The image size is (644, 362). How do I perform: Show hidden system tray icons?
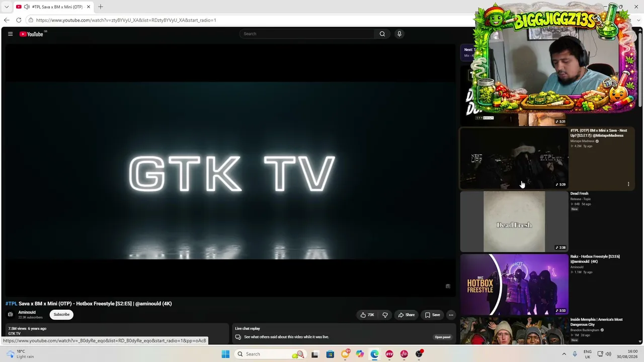coord(564,354)
